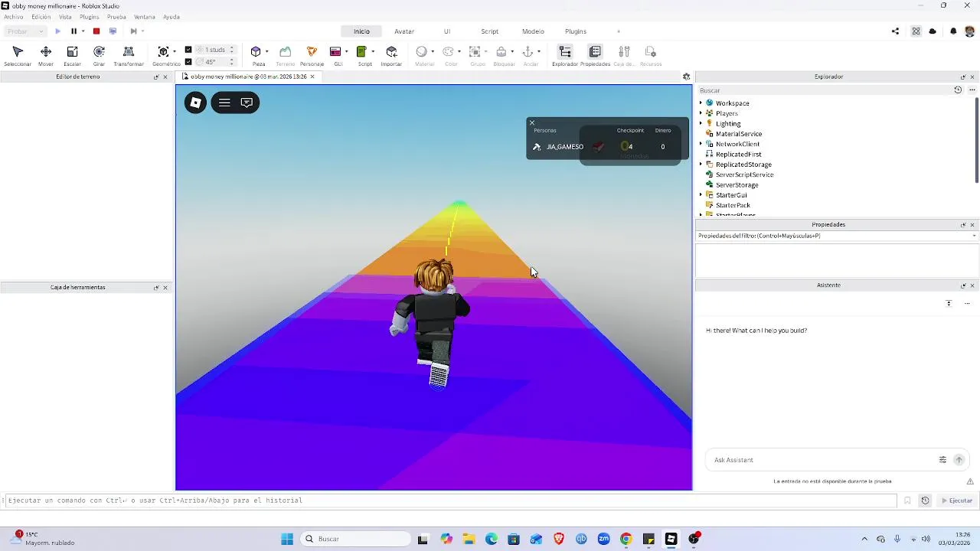980x551 pixels.
Task: Open the Pieza dropdown arrow
Action: (x=266, y=52)
